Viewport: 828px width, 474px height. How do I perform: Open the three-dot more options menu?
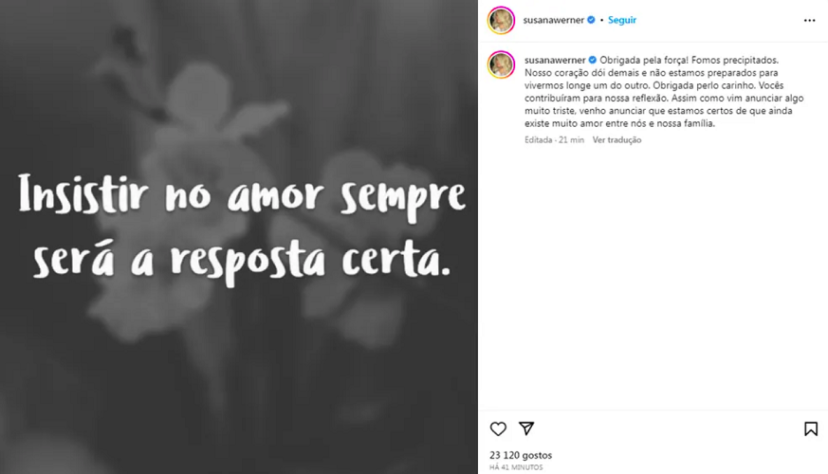(809, 20)
